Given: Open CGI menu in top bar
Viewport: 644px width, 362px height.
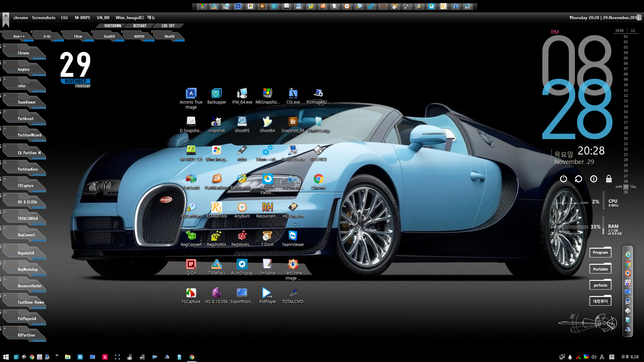Looking at the screenshot, I should coord(64,17).
